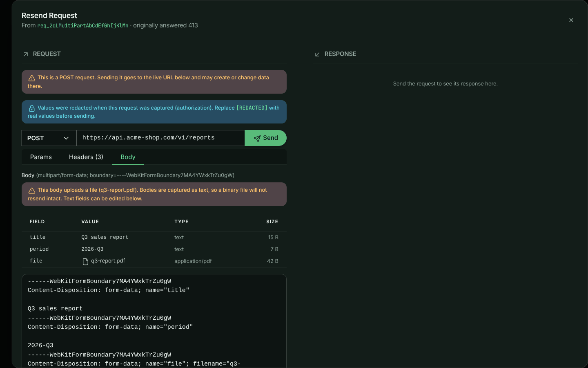
Task: Click the 'text' type in title row
Action: [x=179, y=238]
